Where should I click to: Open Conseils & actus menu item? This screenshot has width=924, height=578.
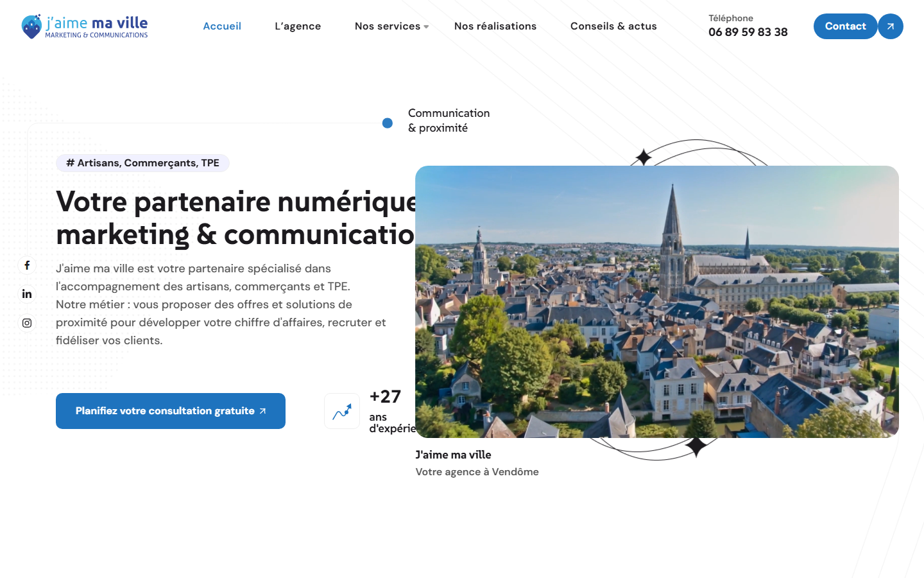[x=613, y=26]
